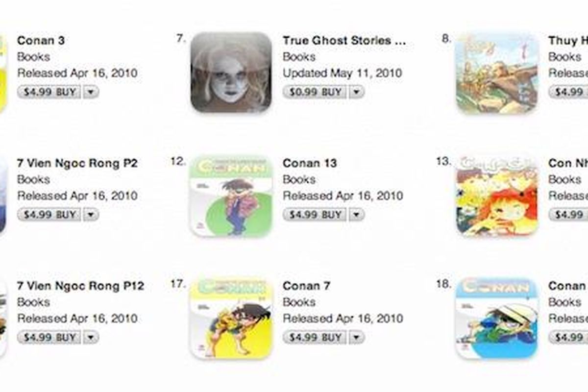Click the Thuy Hu app icon ranked 8
The width and height of the screenshot is (588, 392).
[x=497, y=73]
